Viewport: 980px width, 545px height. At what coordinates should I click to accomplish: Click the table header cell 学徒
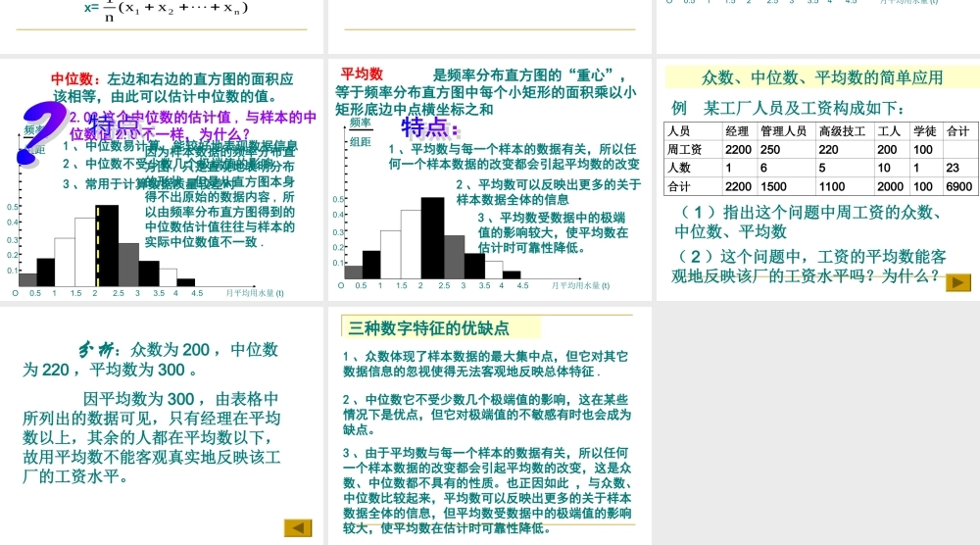coord(925,131)
